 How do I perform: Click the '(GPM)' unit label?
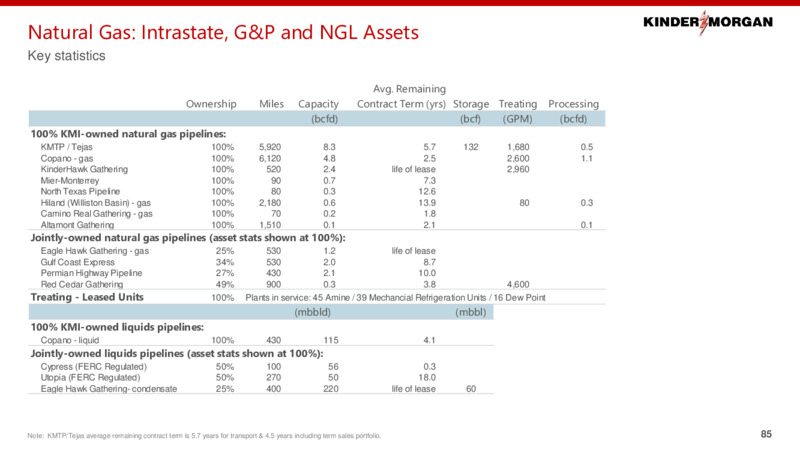pos(517,119)
